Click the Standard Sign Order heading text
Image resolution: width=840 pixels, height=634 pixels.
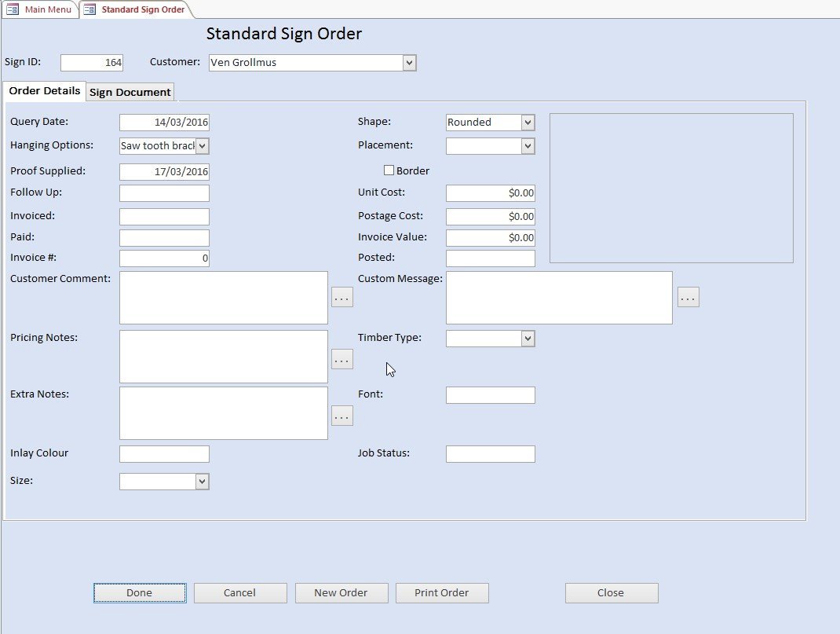pos(284,34)
